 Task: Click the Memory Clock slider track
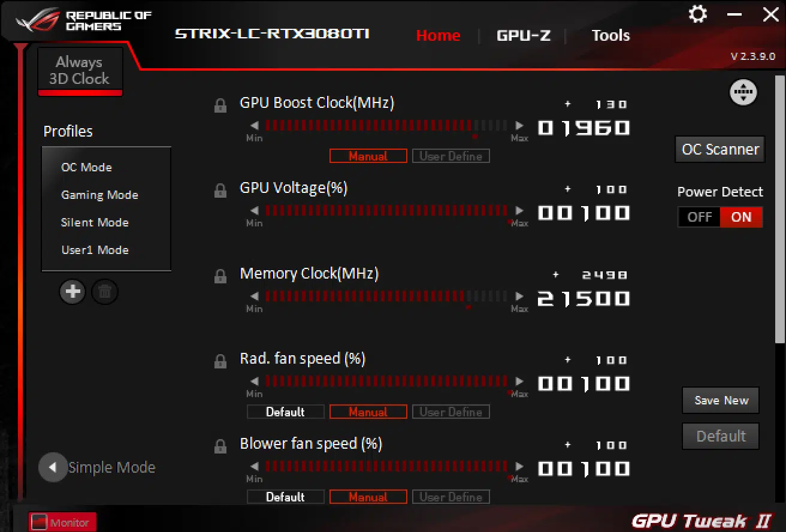pos(386,297)
